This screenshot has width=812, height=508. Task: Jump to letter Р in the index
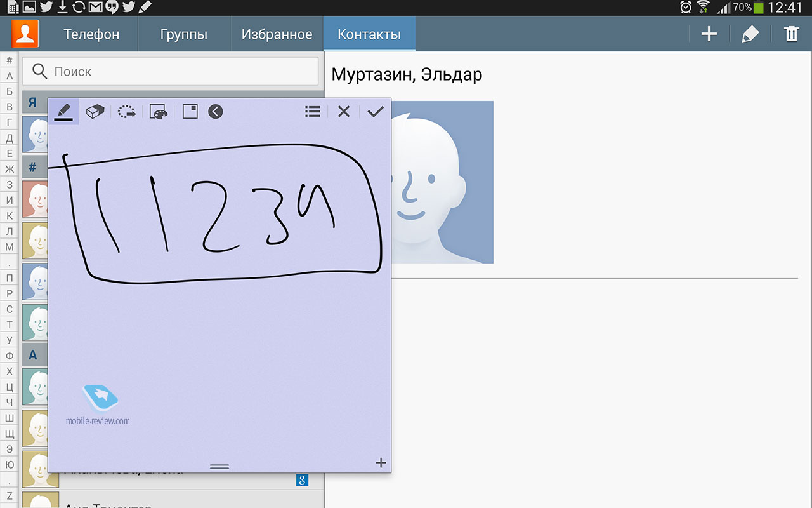(x=10, y=293)
